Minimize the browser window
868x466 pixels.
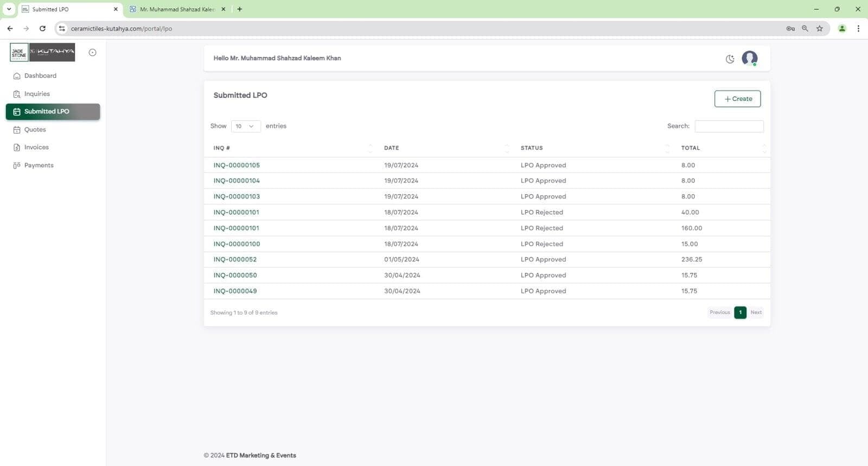[816, 9]
